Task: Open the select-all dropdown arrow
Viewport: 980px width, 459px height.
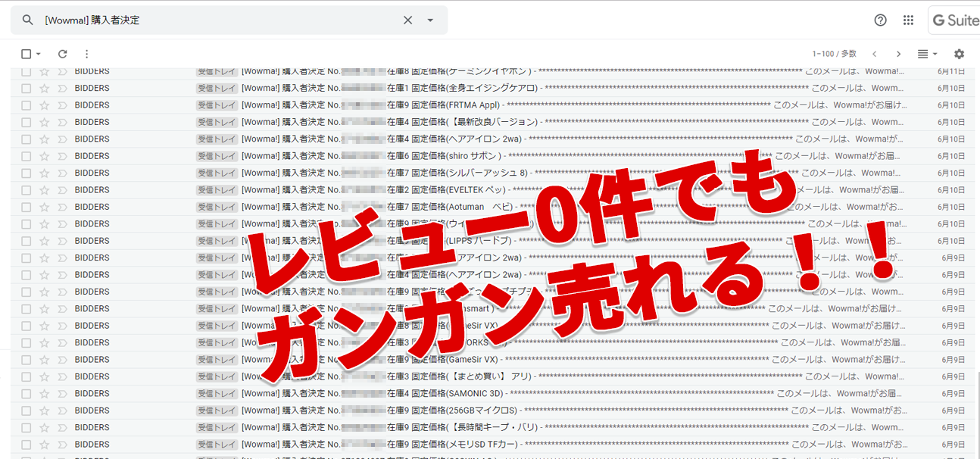Action: 39,54
